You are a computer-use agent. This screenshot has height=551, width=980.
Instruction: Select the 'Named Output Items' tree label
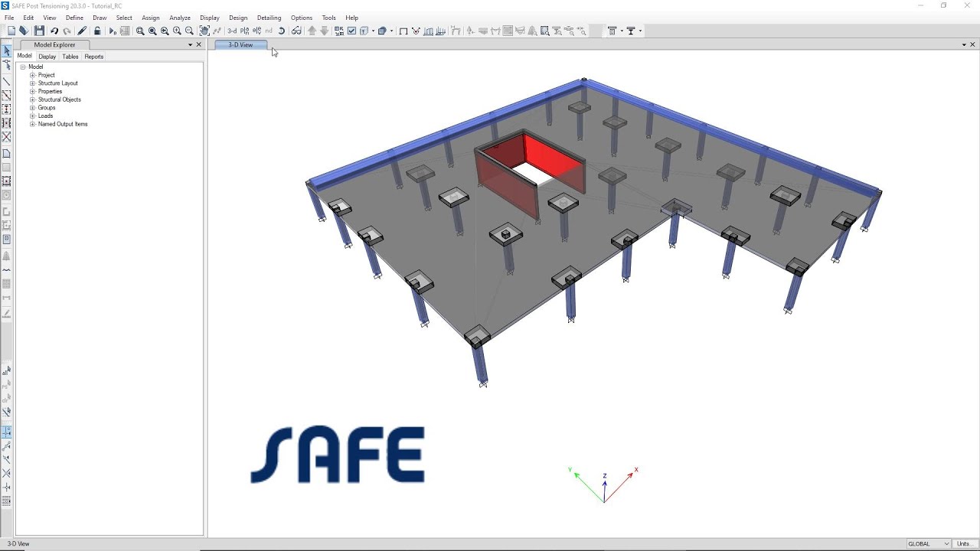63,124
